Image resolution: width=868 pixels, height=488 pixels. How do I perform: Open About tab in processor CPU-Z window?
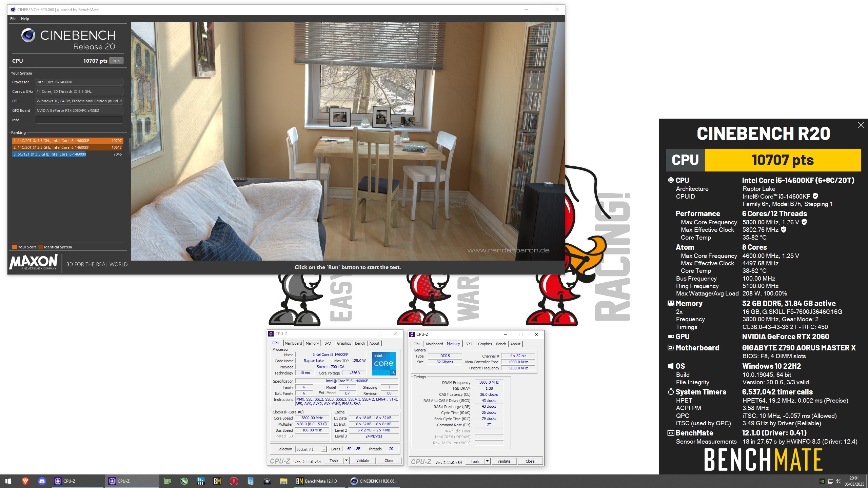(x=374, y=343)
